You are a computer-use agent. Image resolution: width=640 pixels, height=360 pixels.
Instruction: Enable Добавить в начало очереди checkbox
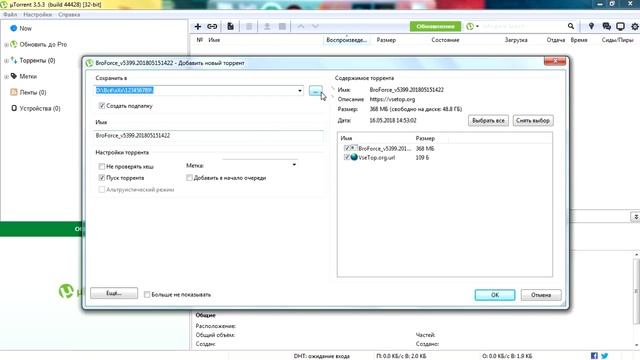(189, 178)
